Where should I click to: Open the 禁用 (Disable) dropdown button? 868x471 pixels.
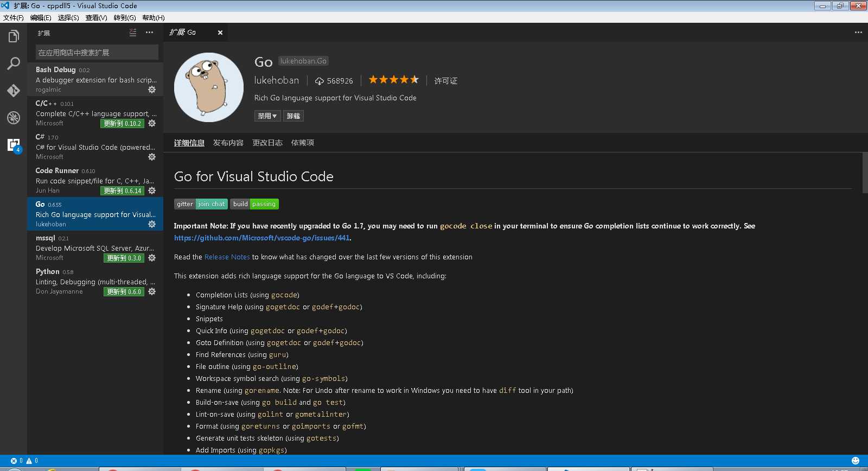click(x=267, y=116)
